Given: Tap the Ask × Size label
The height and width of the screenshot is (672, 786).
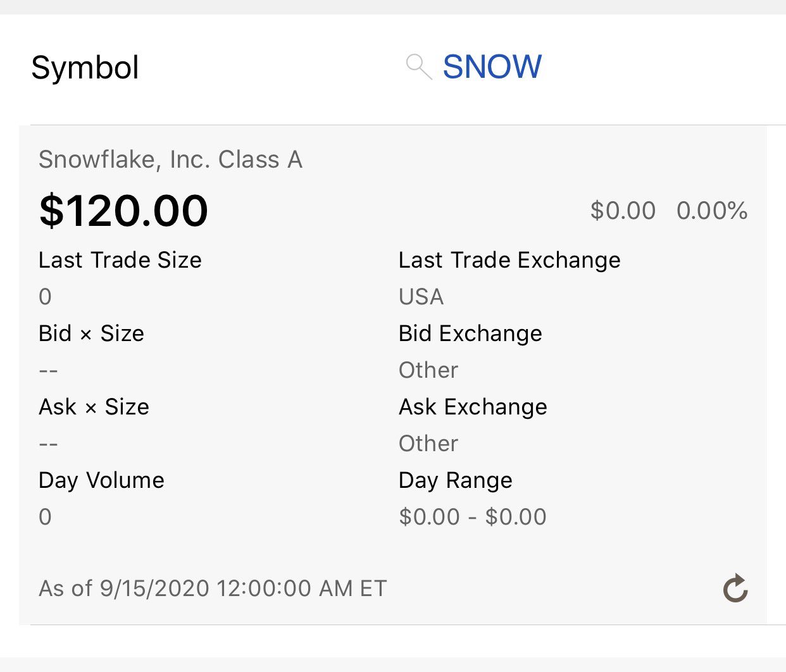Looking at the screenshot, I should click(x=94, y=407).
